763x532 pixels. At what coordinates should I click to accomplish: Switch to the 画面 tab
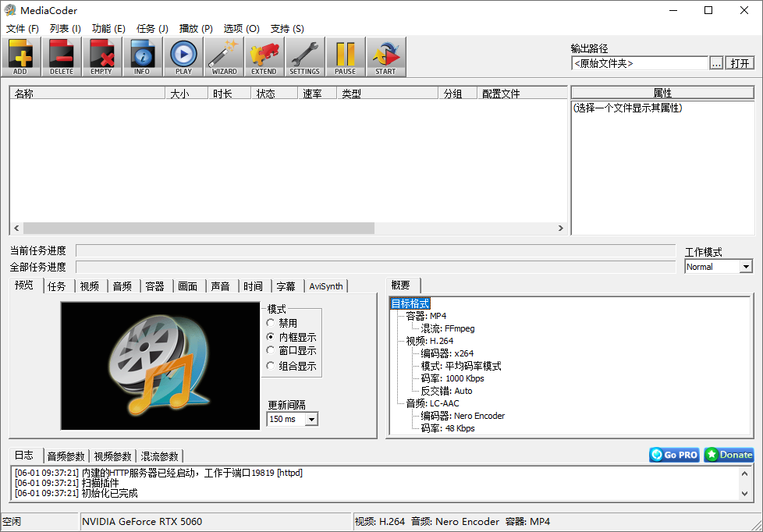[187, 286]
